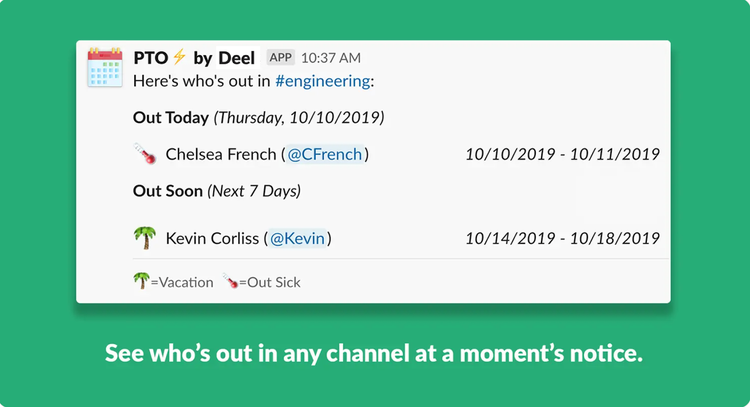Image resolution: width=750 pixels, height=407 pixels.
Task: Click Kevin Corliss's date range 10/14/2019 - 10/18/2019
Action: tap(562, 238)
